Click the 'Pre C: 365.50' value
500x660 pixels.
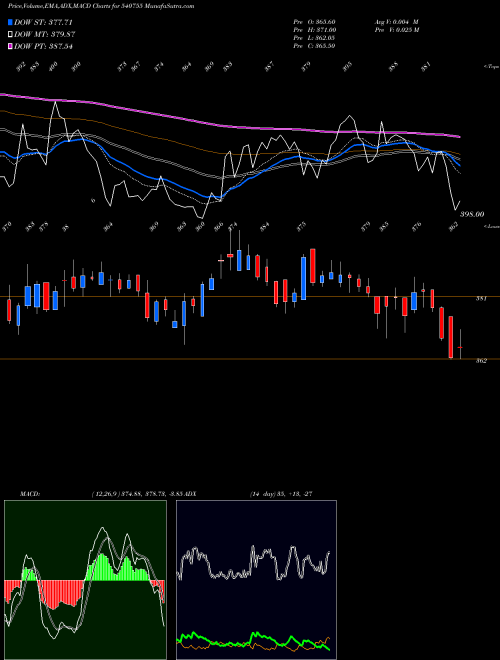314,46
